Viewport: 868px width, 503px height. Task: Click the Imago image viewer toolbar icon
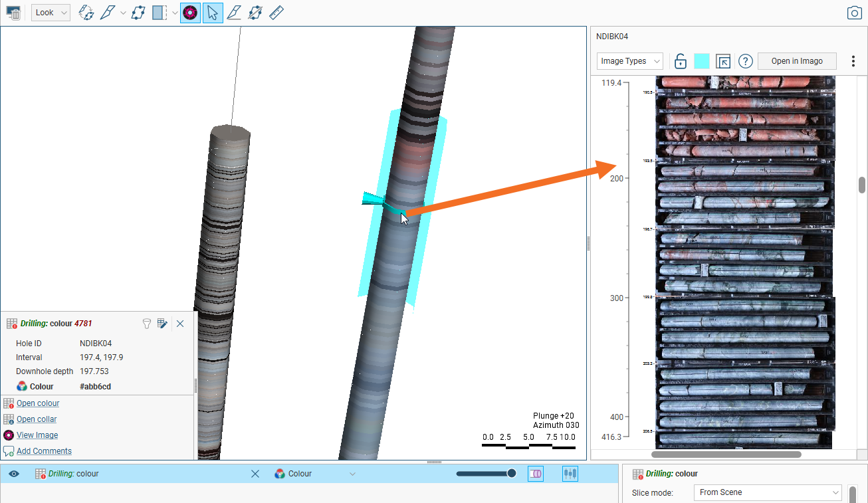point(190,13)
